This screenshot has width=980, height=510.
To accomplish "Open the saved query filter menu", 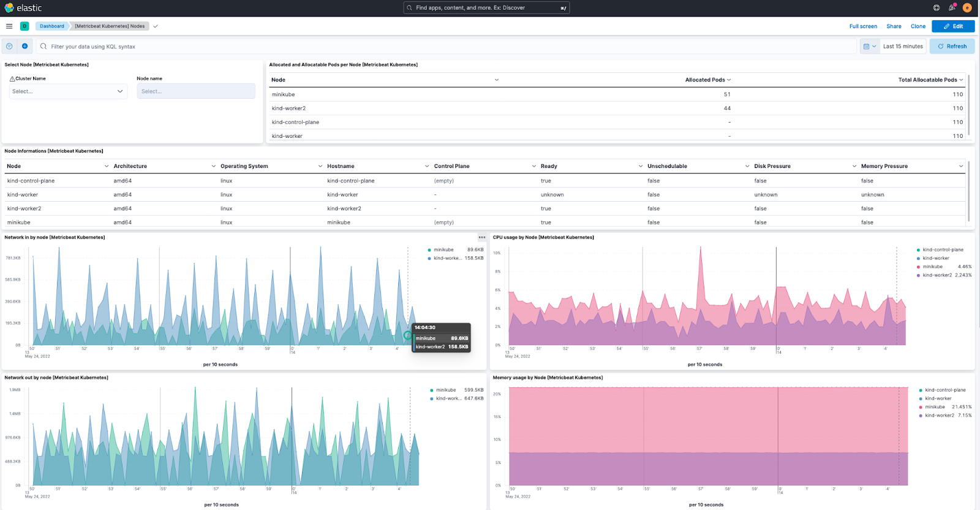I will (9, 46).
